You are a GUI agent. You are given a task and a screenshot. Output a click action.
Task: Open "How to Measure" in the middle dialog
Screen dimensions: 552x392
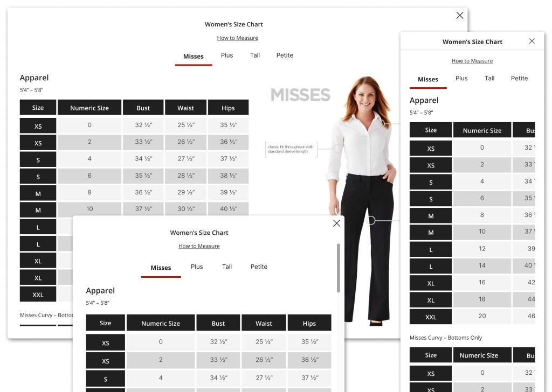pos(199,246)
